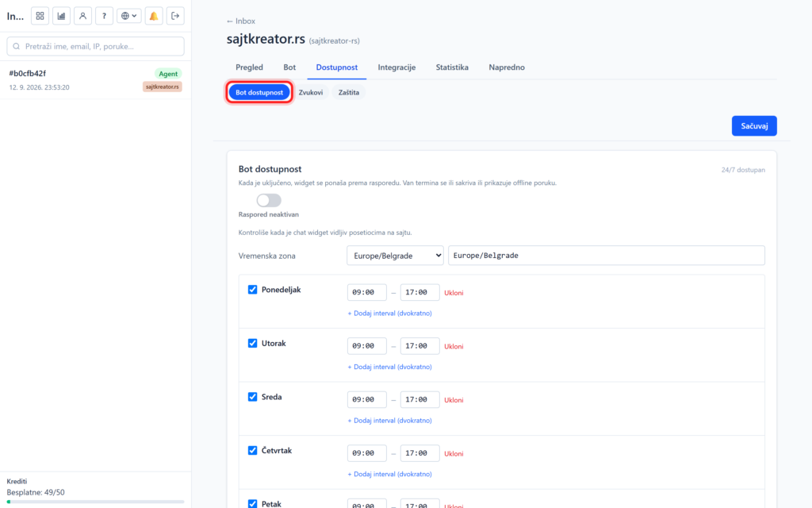
Task: Remove the Ponedeljak interval via Ukloni
Action: [x=454, y=293]
